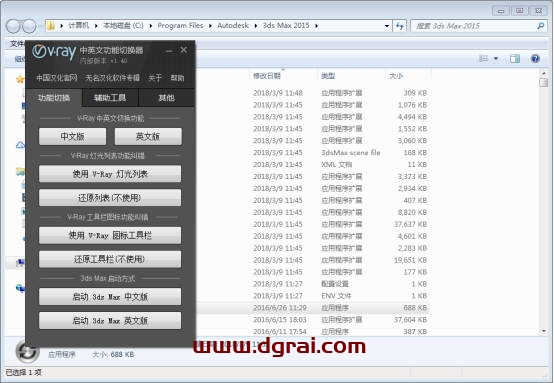Launch 3ds Max 中文版 via 启动 button
The width and height of the screenshot is (554, 383).
tap(110, 297)
